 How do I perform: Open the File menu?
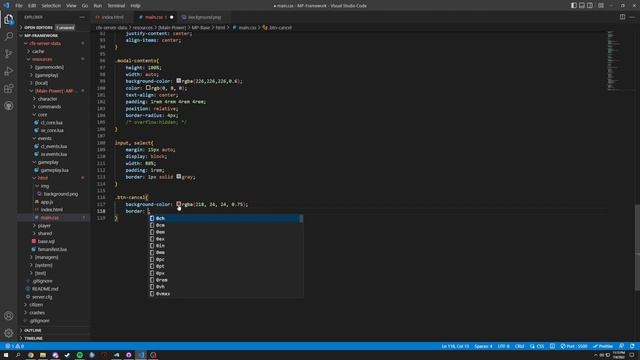[19, 6]
